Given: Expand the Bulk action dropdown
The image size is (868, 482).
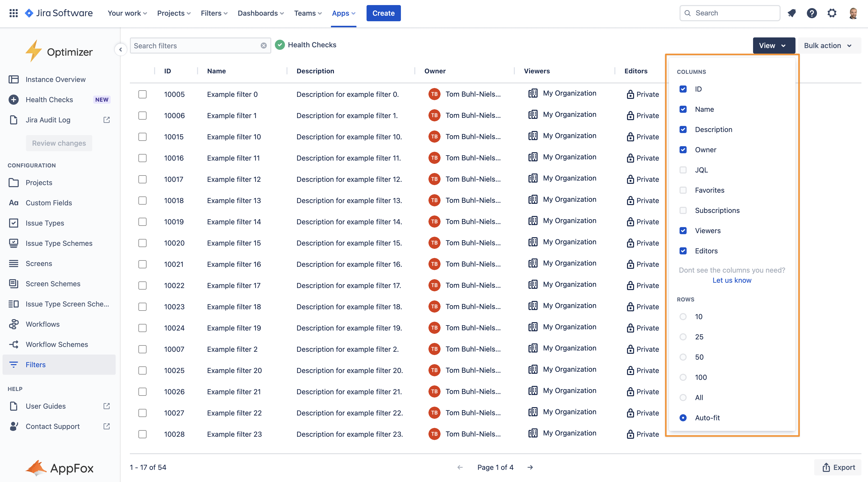Looking at the screenshot, I should [x=828, y=46].
